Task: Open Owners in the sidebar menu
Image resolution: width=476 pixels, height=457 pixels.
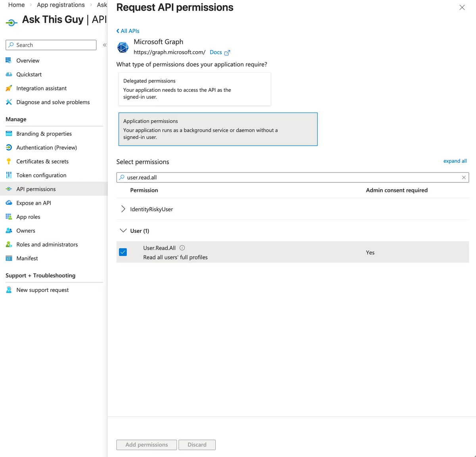Action: (x=26, y=230)
